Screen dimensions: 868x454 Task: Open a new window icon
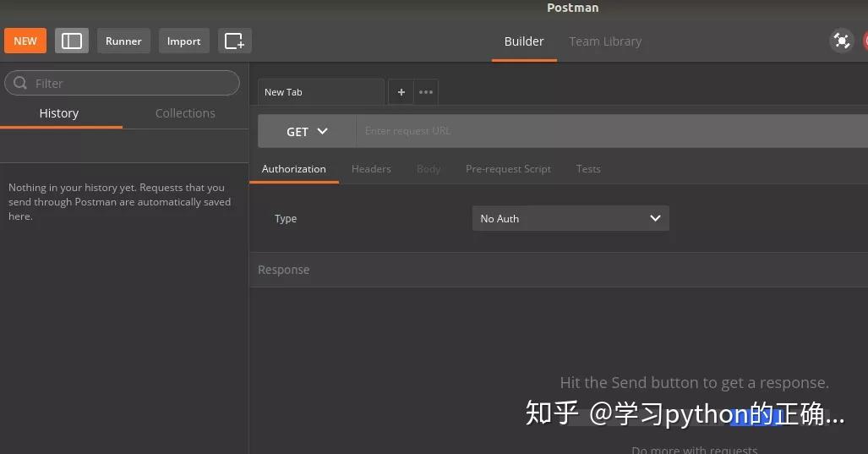point(235,41)
